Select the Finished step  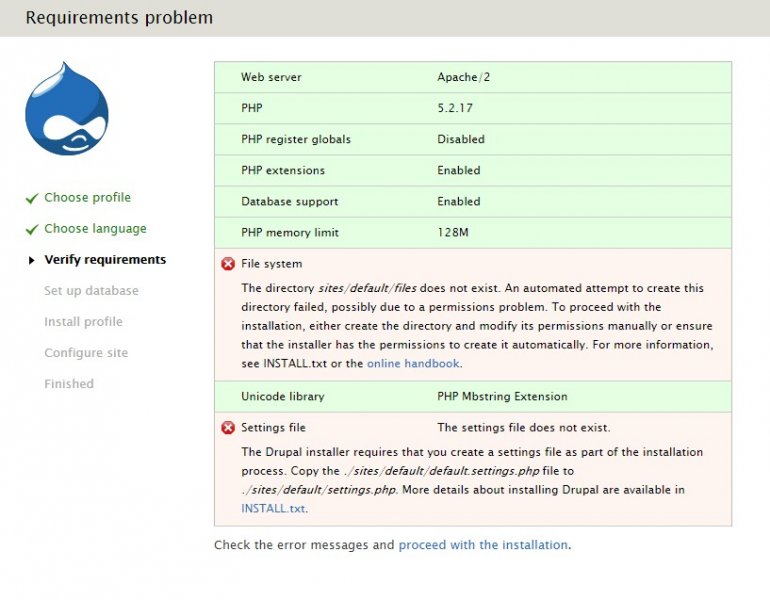click(69, 383)
